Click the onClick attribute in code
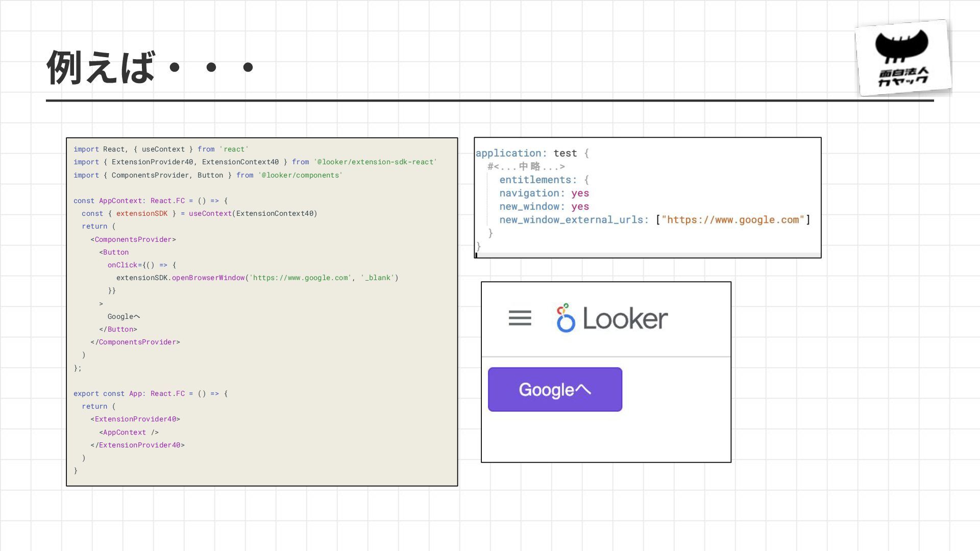 point(122,265)
